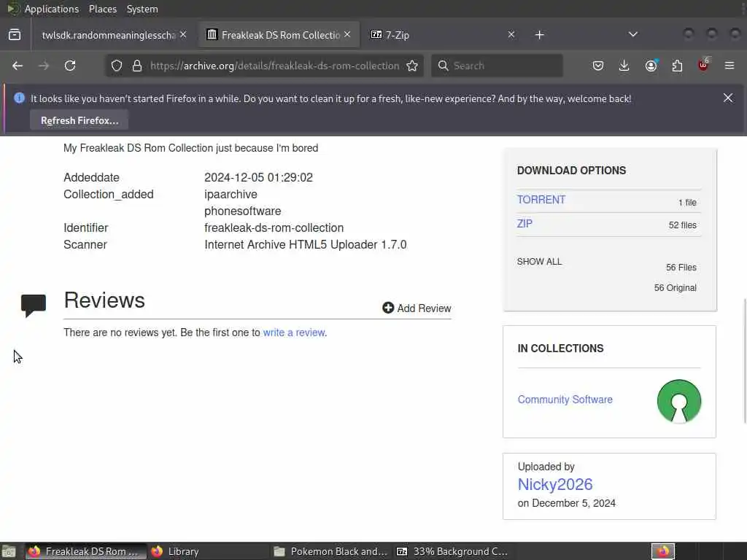Open the Applications menu
The height and width of the screenshot is (560, 747).
[x=52, y=9]
